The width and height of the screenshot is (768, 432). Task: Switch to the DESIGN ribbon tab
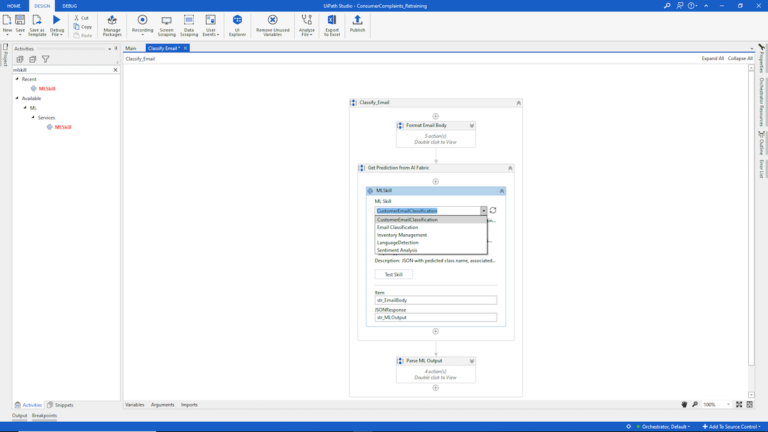[42, 6]
